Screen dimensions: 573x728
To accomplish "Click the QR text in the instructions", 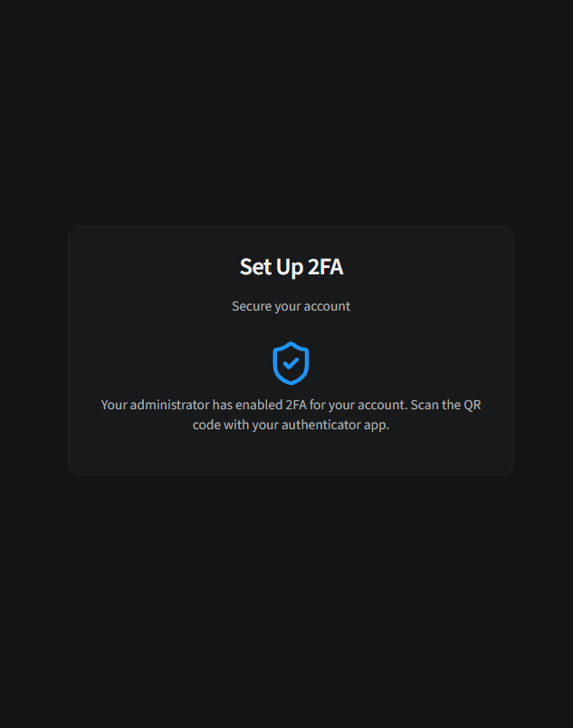I will pyautogui.click(x=473, y=405).
